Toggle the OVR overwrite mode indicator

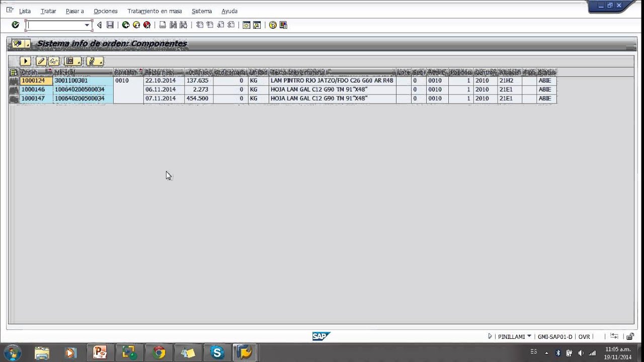[x=584, y=336]
